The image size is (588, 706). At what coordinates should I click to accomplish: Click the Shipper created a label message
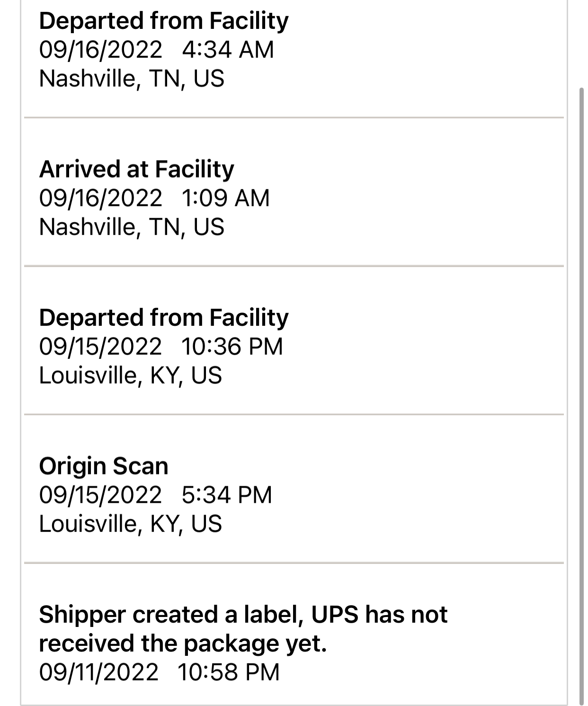pos(243,629)
